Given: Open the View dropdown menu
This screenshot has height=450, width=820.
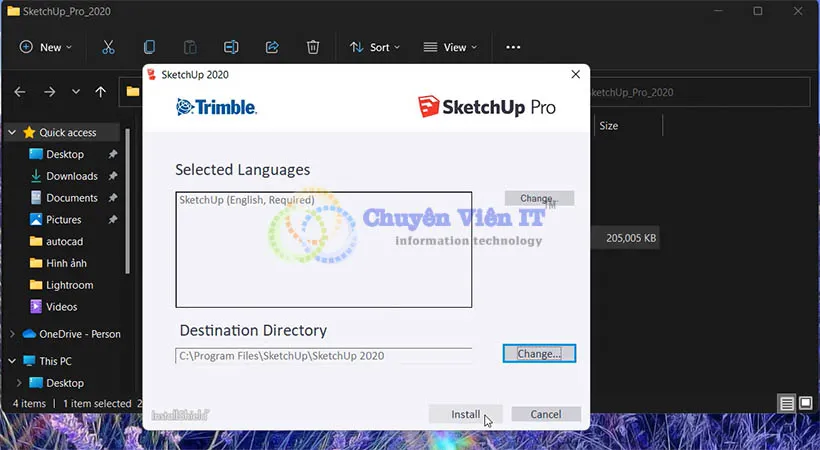Looking at the screenshot, I should (450, 47).
